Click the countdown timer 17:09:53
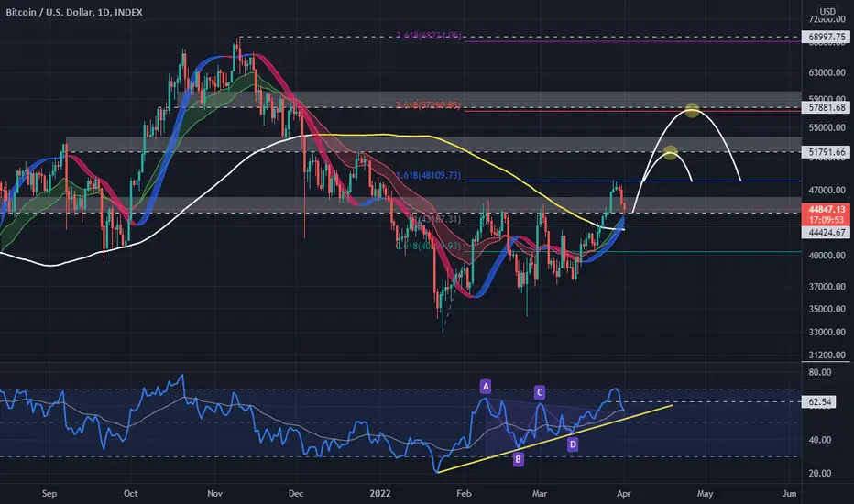 click(x=827, y=220)
